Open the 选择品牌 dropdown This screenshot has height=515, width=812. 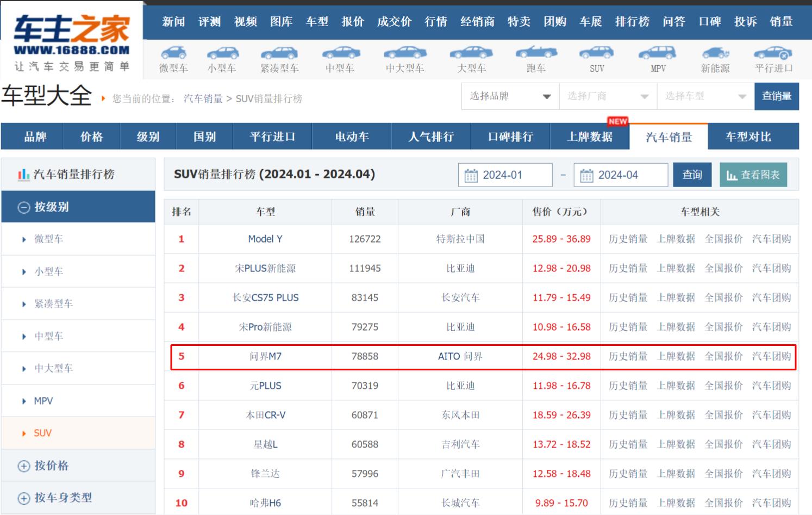(510, 96)
